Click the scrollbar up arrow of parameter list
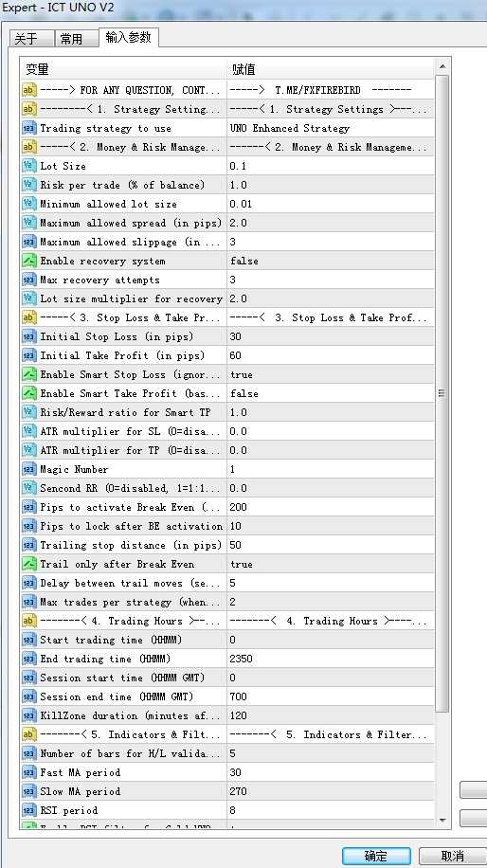The image size is (487, 868). point(442,67)
